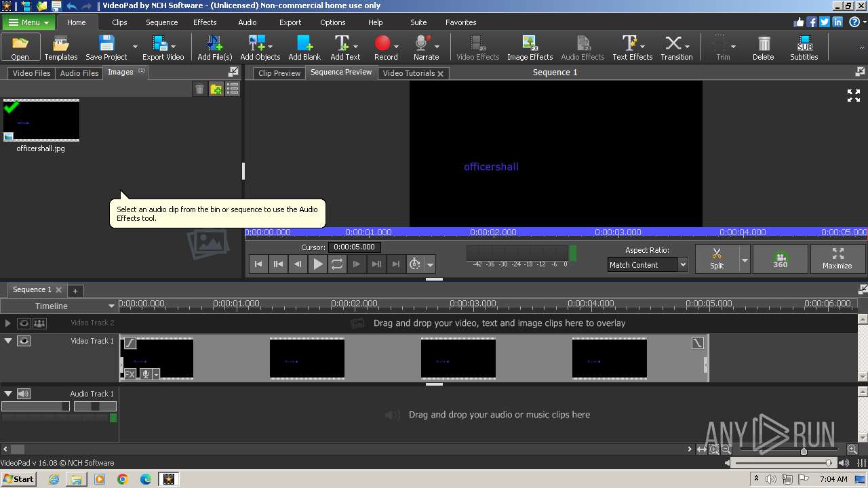Open the Export ribbon tab
Image resolution: width=868 pixels, height=488 pixels.
coord(290,22)
